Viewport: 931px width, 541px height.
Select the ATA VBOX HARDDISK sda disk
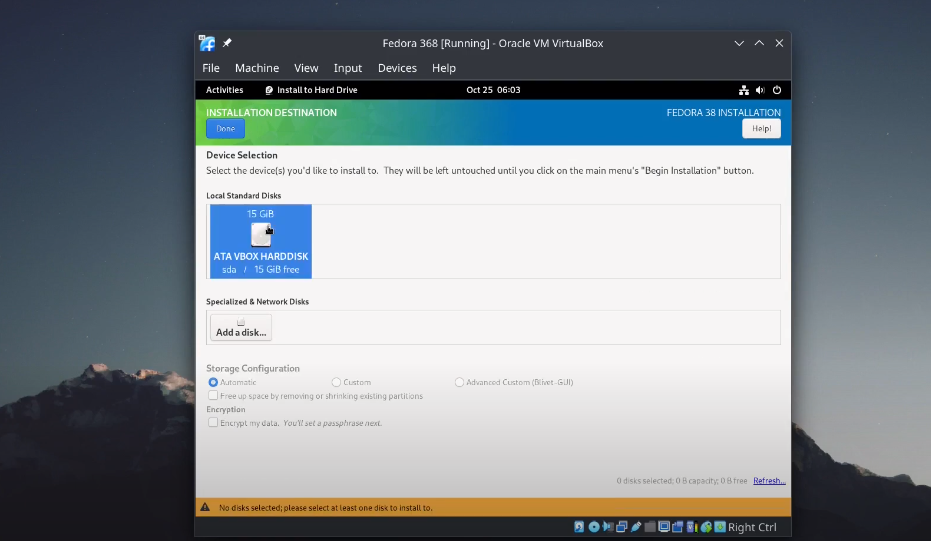click(261, 242)
